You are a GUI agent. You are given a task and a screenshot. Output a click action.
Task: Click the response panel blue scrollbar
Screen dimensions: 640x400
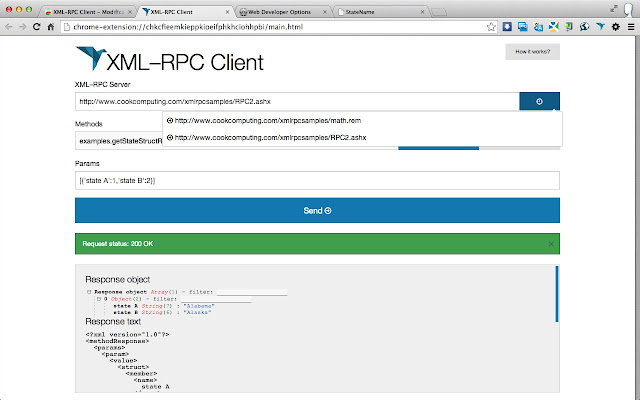557,294
